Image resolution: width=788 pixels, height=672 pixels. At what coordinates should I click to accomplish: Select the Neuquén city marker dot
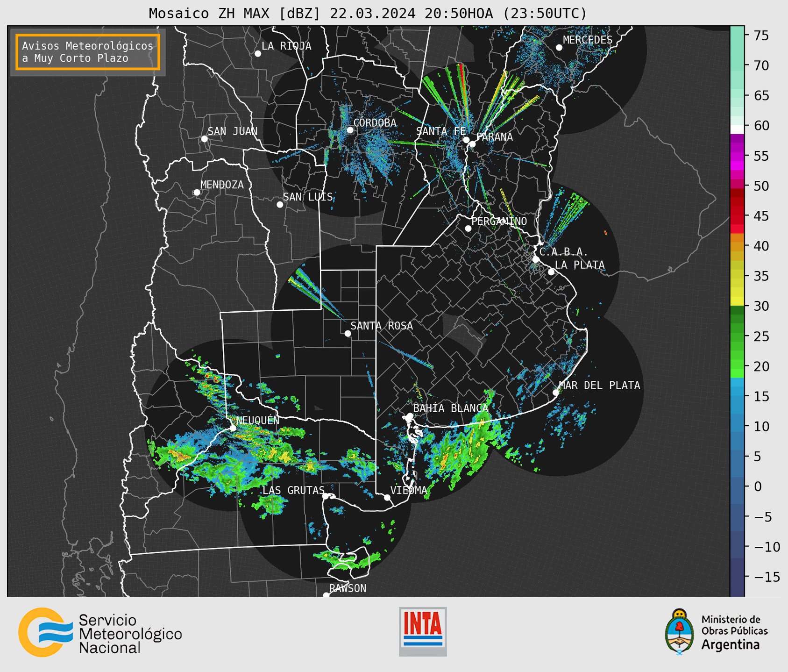click(233, 428)
